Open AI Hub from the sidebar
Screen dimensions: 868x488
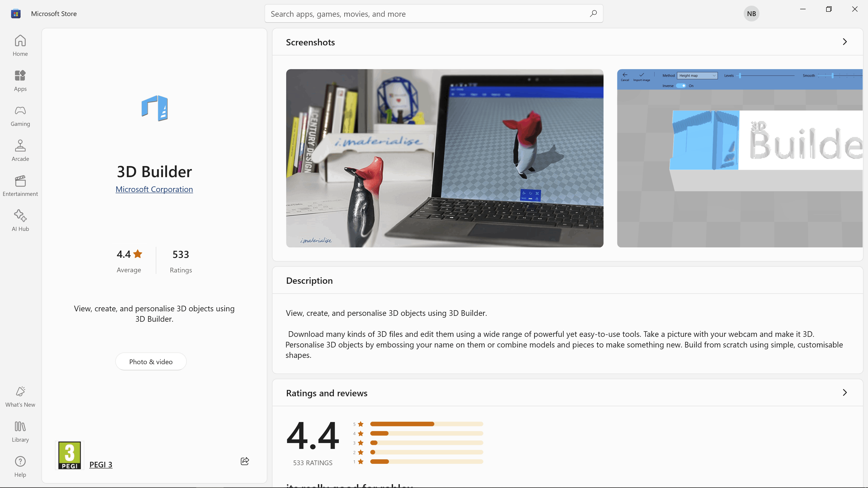[20, 221]
